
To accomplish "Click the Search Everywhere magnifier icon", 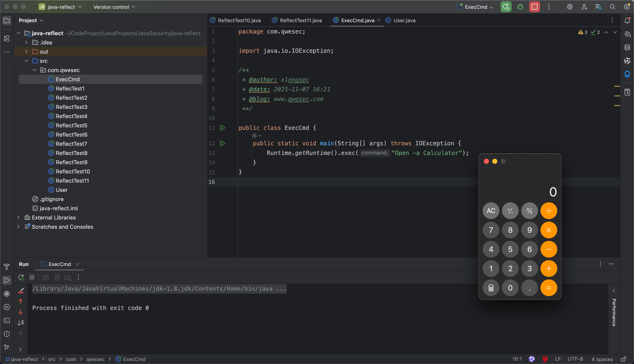I will [612, 7].
